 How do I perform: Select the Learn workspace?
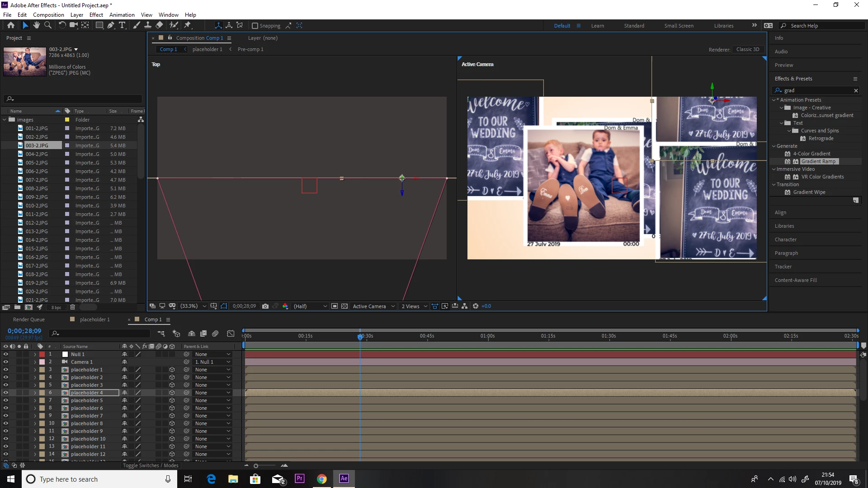tap(597, 26)
